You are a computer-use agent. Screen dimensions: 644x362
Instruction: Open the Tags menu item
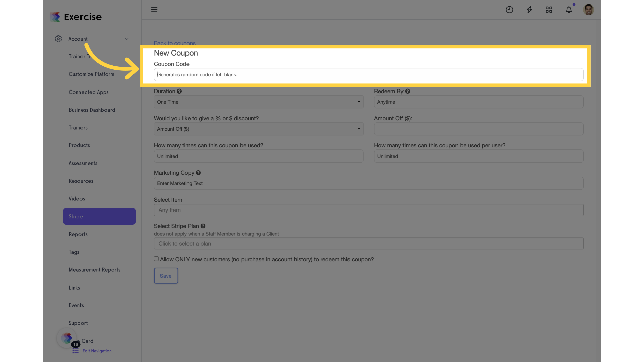point(74,252)
